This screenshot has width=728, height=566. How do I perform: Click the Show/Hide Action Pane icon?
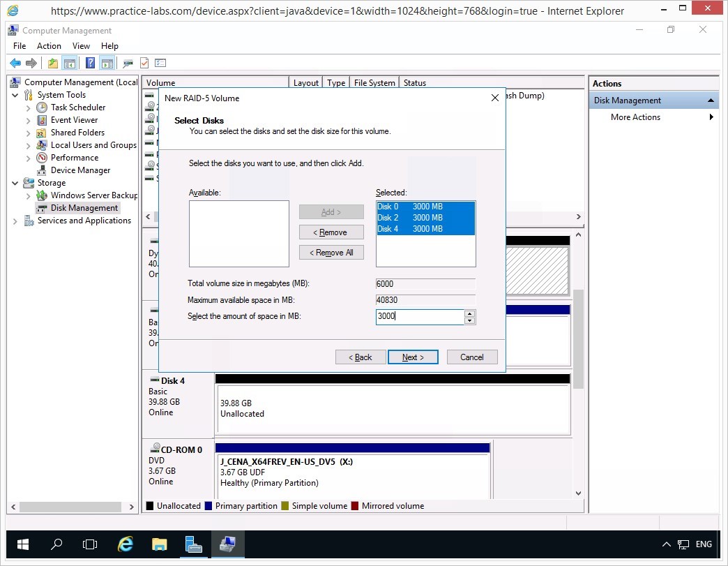point(107,63)
